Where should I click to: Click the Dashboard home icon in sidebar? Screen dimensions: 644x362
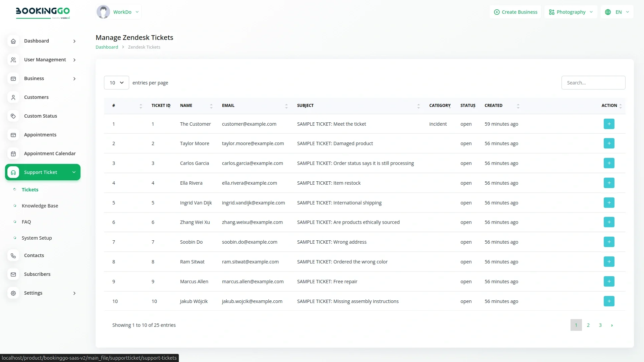point(13,41)
